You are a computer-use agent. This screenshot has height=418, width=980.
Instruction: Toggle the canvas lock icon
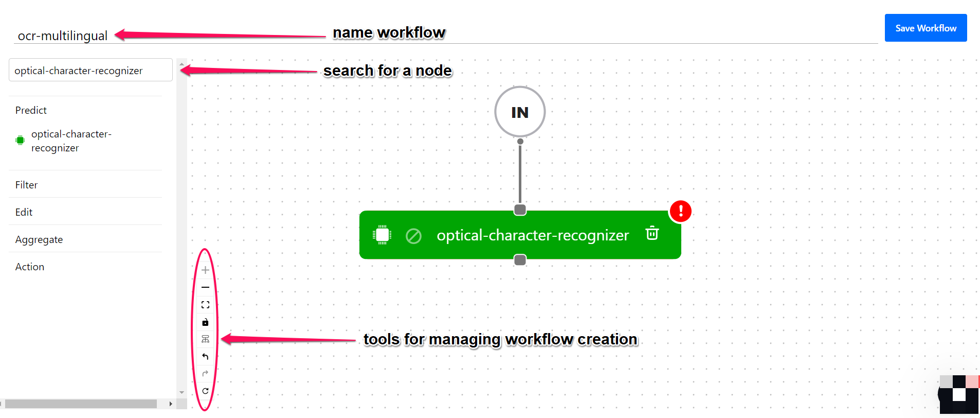[205, 322]
